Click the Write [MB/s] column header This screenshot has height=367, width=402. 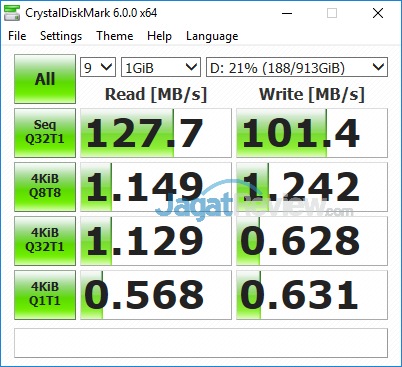(312, 94)
